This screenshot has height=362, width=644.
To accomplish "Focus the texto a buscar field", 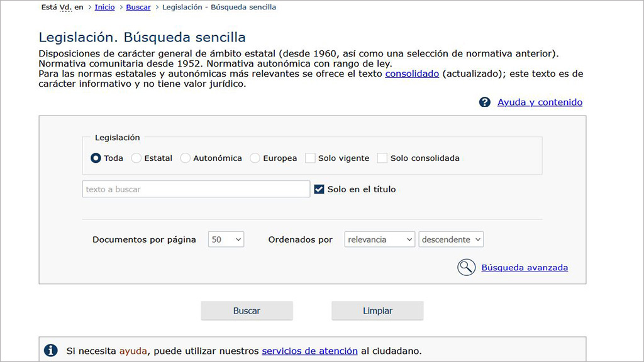I will click(x=196, y=189).
